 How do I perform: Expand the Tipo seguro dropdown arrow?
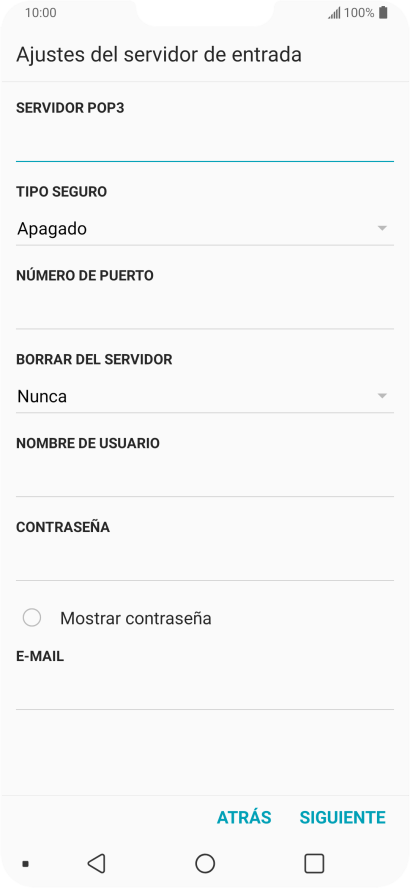pos(382,228)
